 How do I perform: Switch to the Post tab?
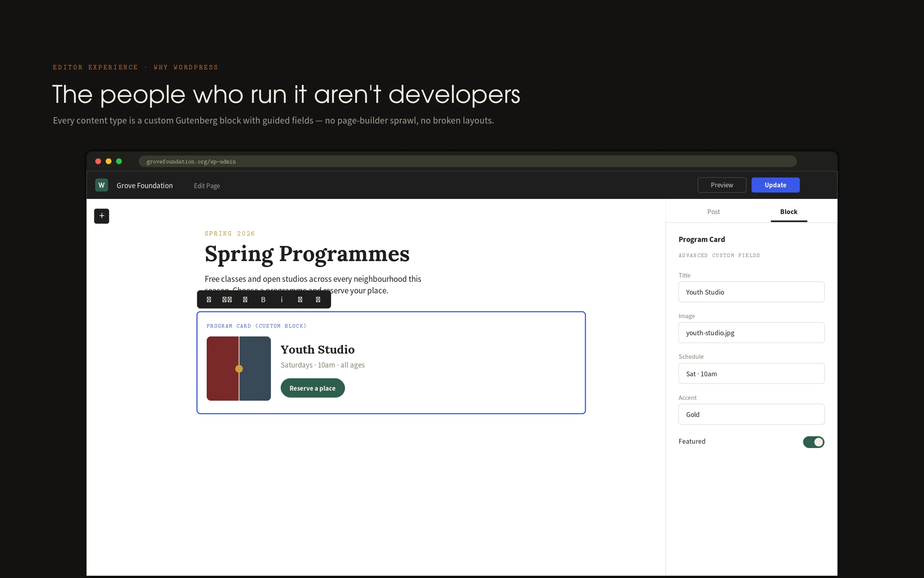713,212
